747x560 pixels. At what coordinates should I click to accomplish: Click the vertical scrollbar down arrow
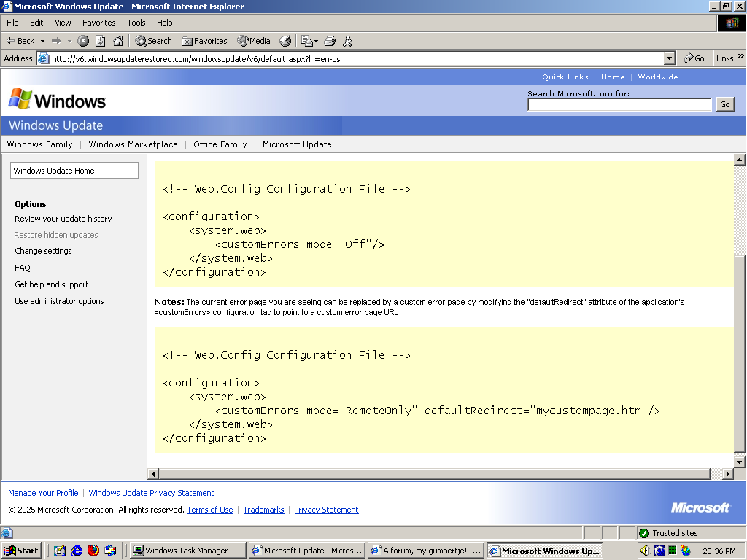click(739, 462)
